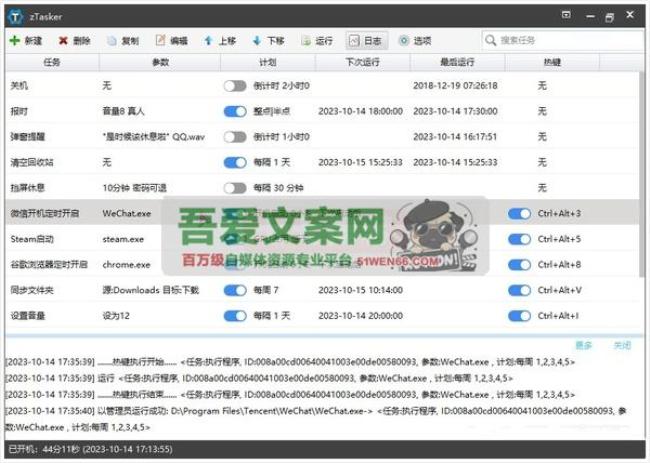Image resolution: width=650 pixels, height=463 pixels.
Task: Click the 新建 (New) task icon
Action: (x=15, y=41)
